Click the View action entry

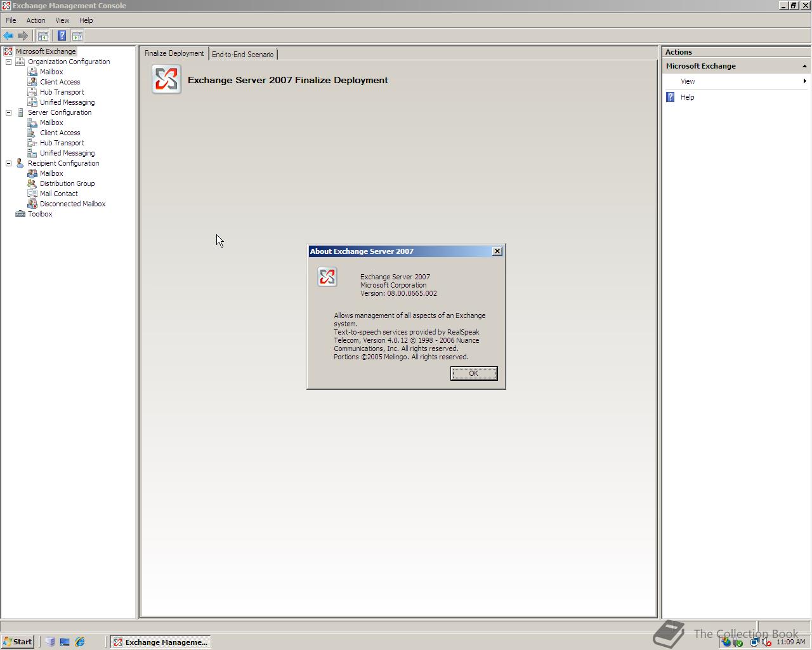pos(688,81)
